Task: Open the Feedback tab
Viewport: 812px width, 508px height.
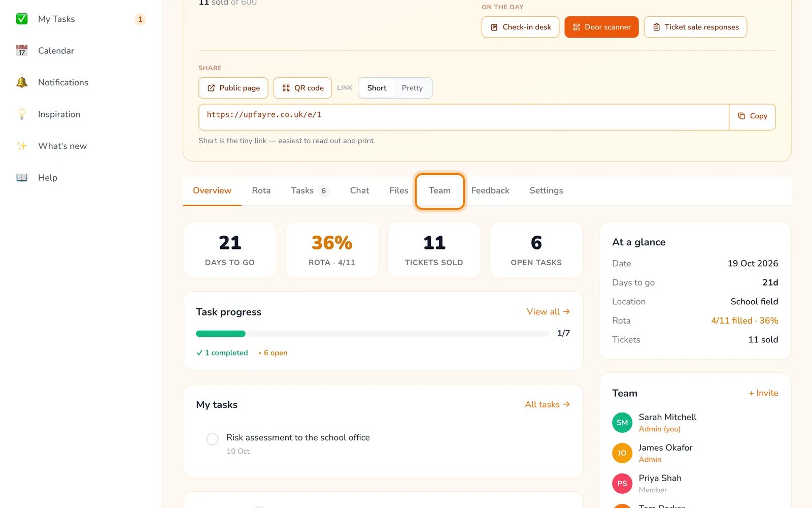Action: click(490, 190)
